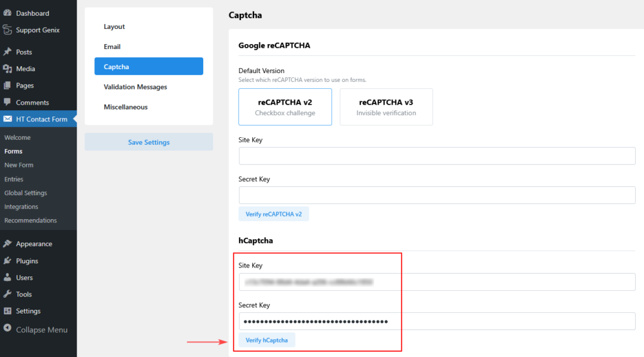Click the Media library icon

(x=8, y=69)
